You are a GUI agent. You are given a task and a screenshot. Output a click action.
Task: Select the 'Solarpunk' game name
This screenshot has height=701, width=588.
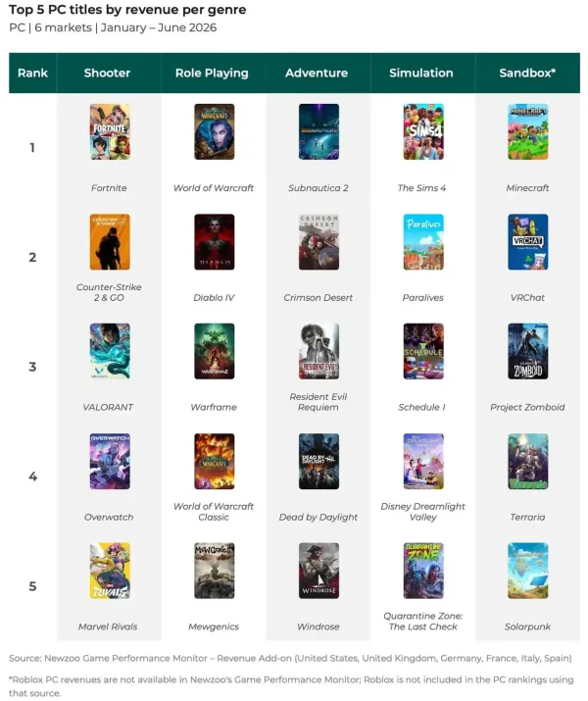click(527, 626)
